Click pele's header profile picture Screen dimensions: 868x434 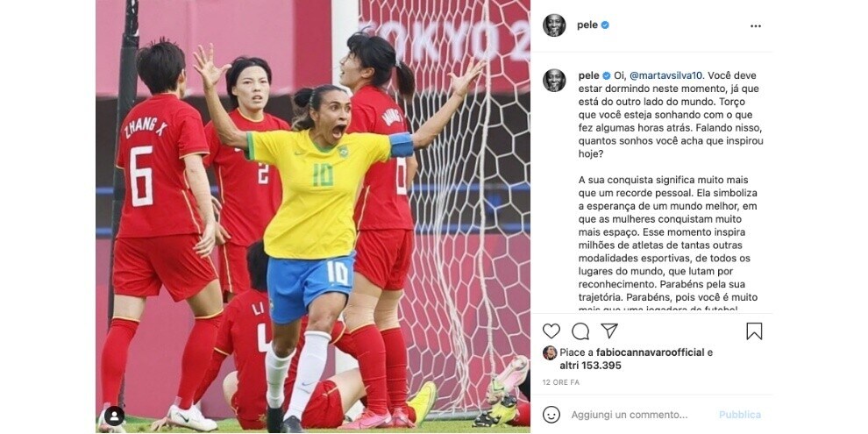554,25
